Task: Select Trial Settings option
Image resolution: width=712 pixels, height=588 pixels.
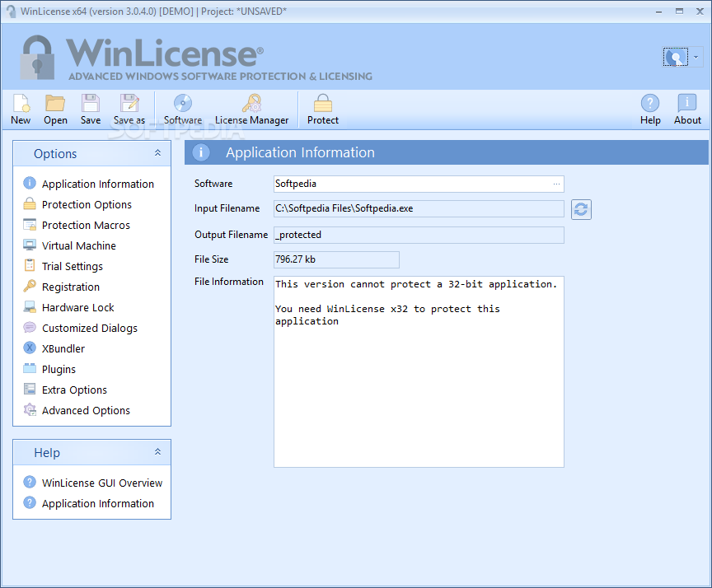Action: click(73, 266)
